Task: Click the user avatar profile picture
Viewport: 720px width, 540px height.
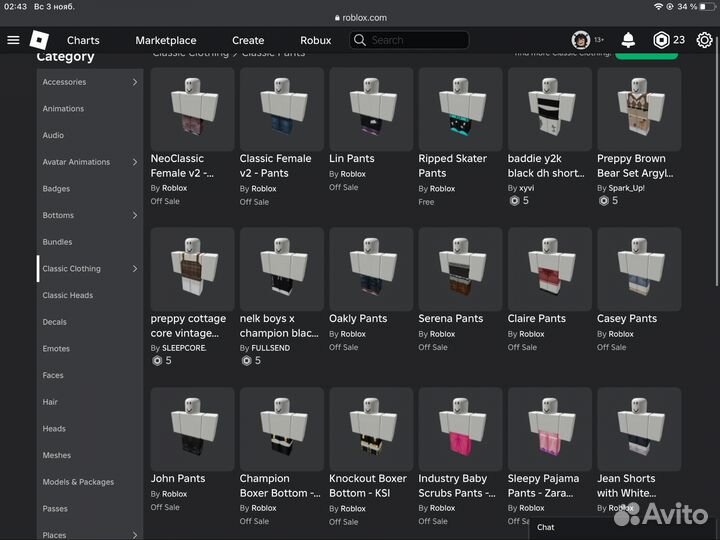Action: 580,40
